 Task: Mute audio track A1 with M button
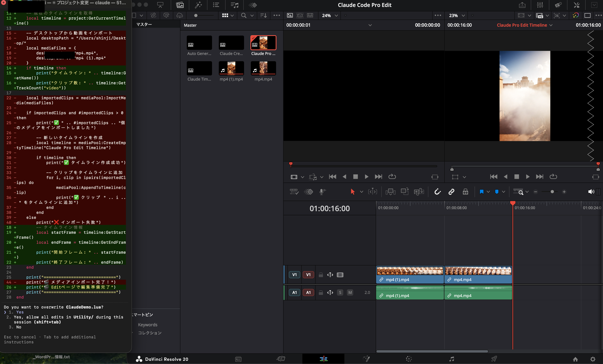pyautogui.click(x=350, y=292)
